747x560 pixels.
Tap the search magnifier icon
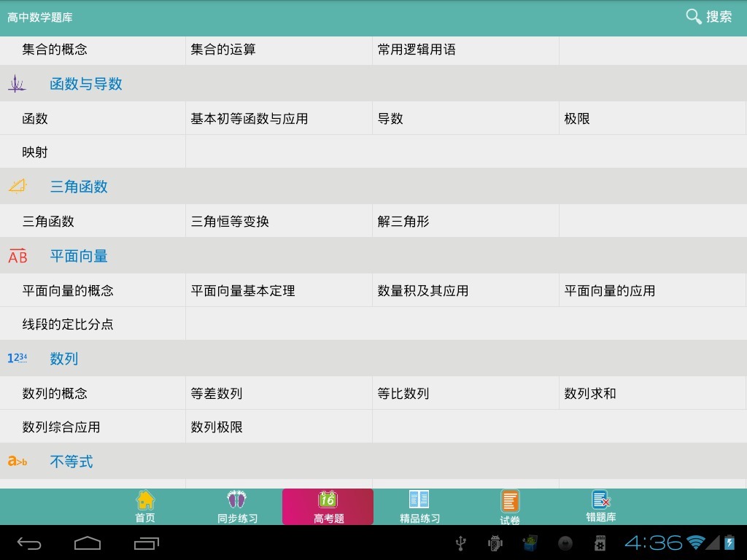coord(693,16)
